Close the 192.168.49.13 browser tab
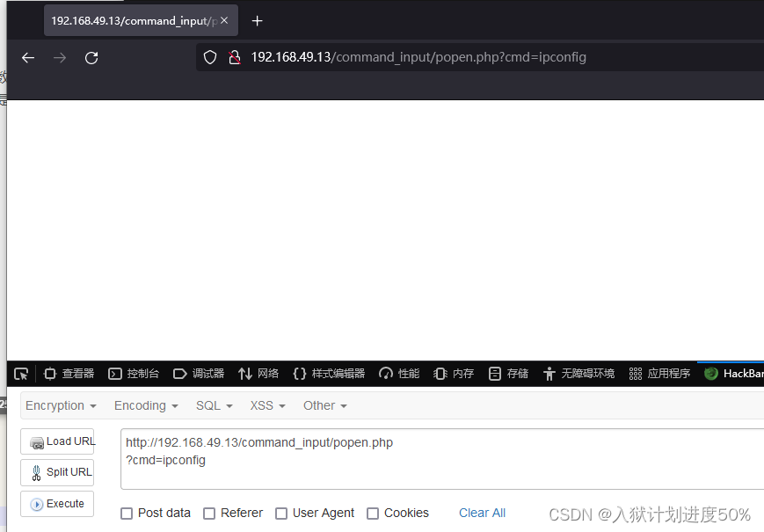This screenshot has width=764, height=532. click(x=224, y=20)
